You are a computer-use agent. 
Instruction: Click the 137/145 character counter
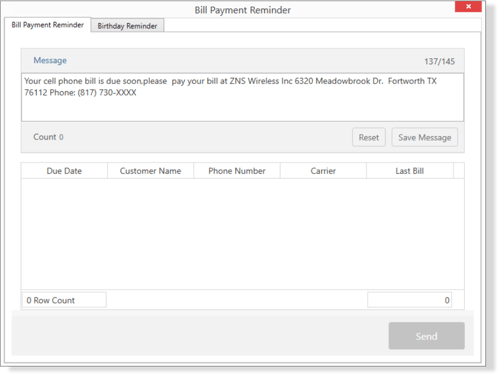point(439,61)
